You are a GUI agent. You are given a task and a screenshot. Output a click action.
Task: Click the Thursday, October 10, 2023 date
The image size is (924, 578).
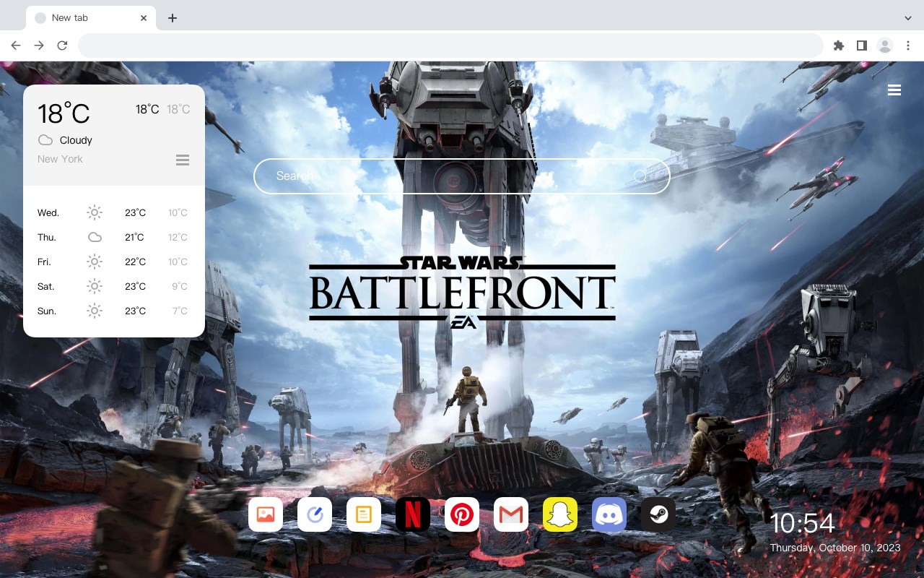[x=835, y=548]
